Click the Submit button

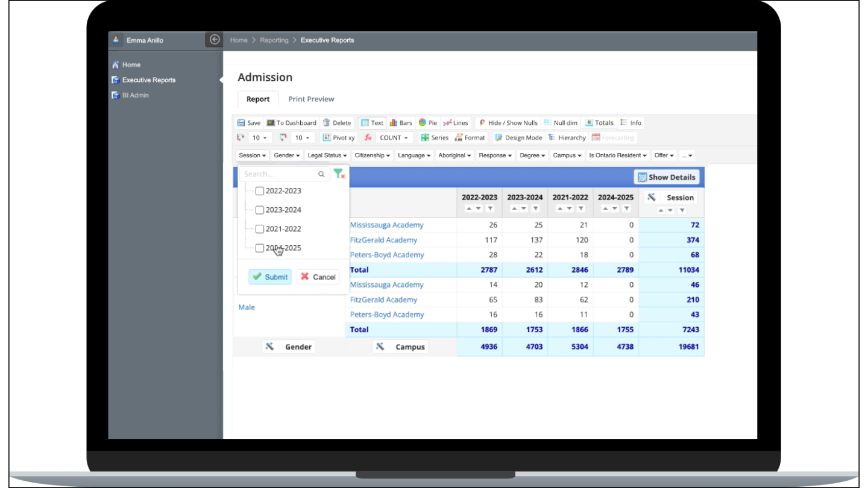pyautogui.click(x=269, y=277)
